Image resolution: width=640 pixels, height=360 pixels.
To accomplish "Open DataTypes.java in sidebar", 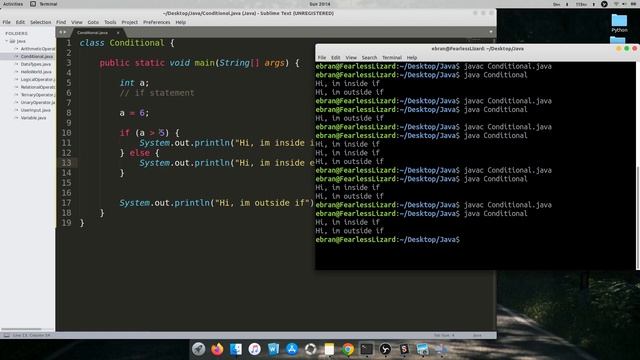I will click(x=36, y=64).
